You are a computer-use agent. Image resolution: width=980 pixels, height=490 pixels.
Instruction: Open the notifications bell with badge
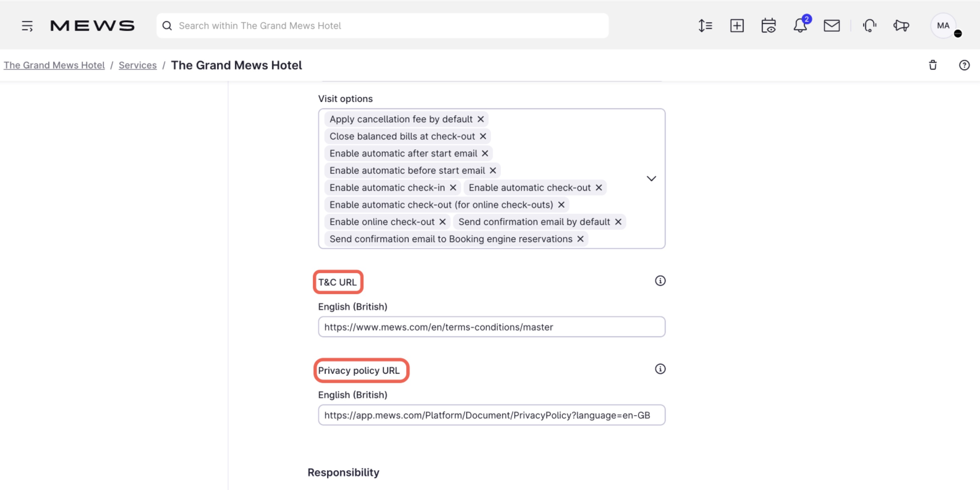pos(800,26)
